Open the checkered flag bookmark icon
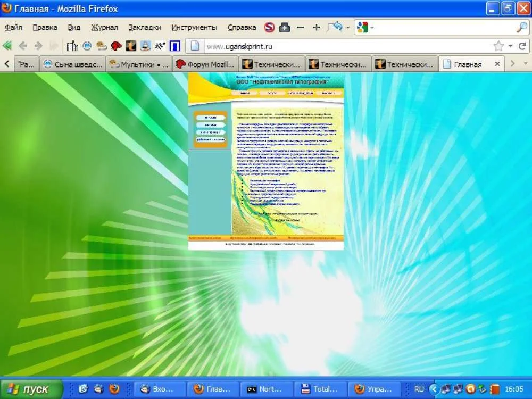532x399 pixels. point(160,46)
